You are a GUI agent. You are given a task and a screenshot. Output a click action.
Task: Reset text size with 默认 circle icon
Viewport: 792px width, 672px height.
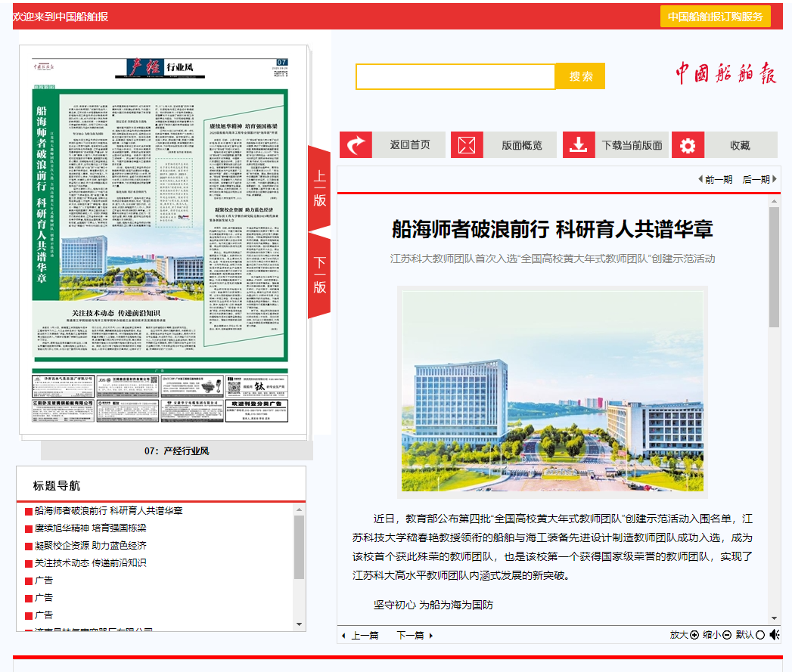pyautogui.click(x=760, y=635)
